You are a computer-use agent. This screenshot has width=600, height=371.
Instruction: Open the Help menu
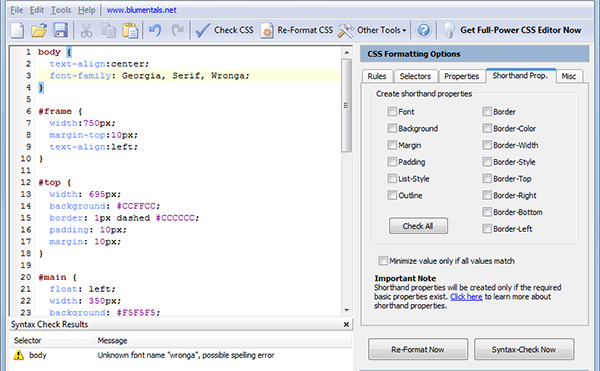86,10
